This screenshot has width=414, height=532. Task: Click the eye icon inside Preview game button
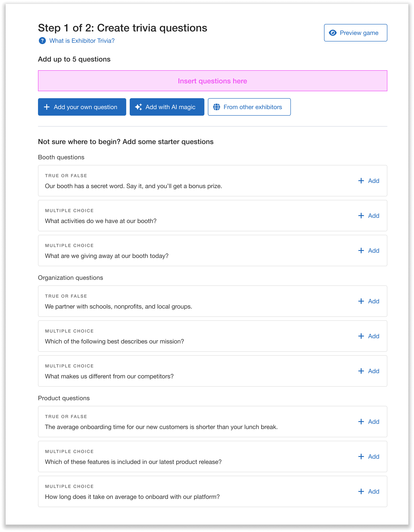click(x=333, y=33)
